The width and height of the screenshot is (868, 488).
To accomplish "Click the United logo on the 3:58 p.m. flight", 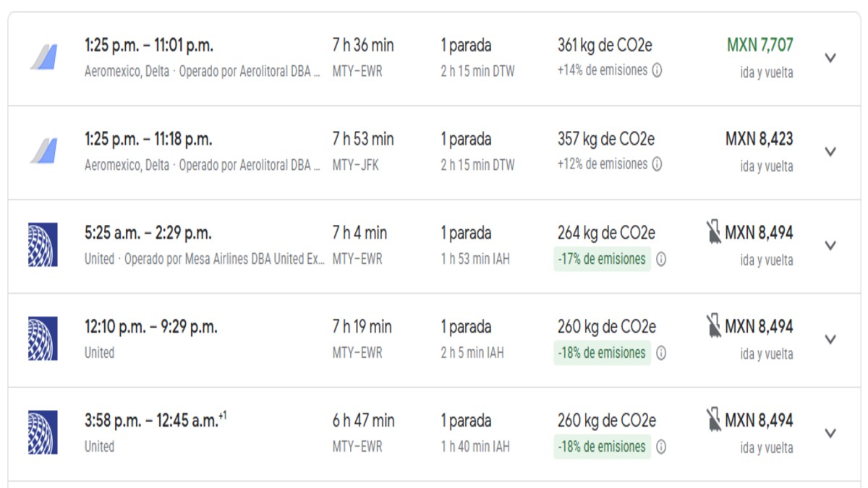I will click(x=43, y=433).
